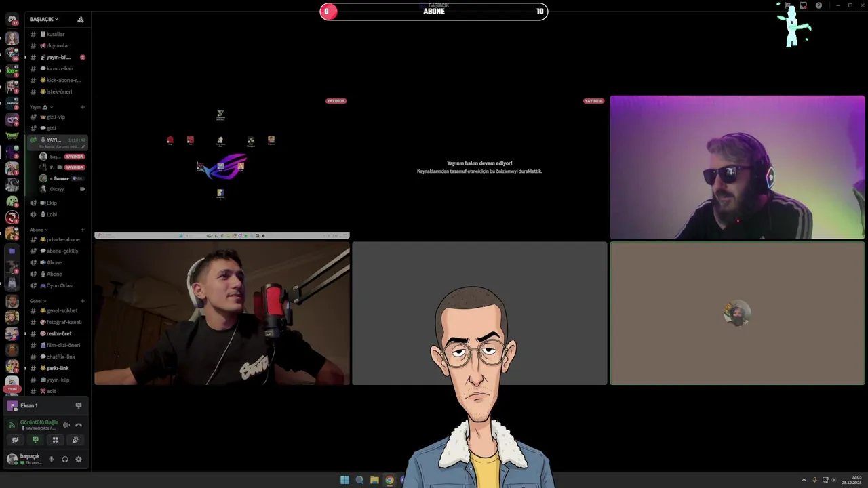Stop streaming icon next to Ekran 1
868x488 pixels.
79,405
